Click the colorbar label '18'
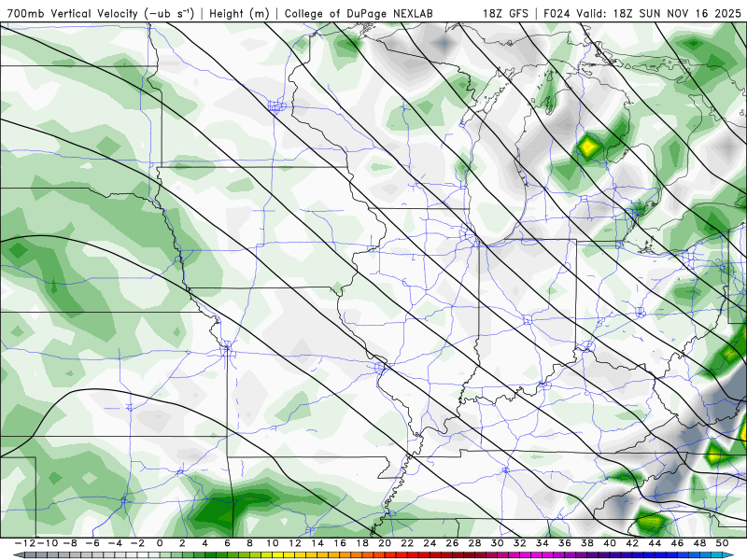Screen dimensions: 747x560 tap(362, 543)
